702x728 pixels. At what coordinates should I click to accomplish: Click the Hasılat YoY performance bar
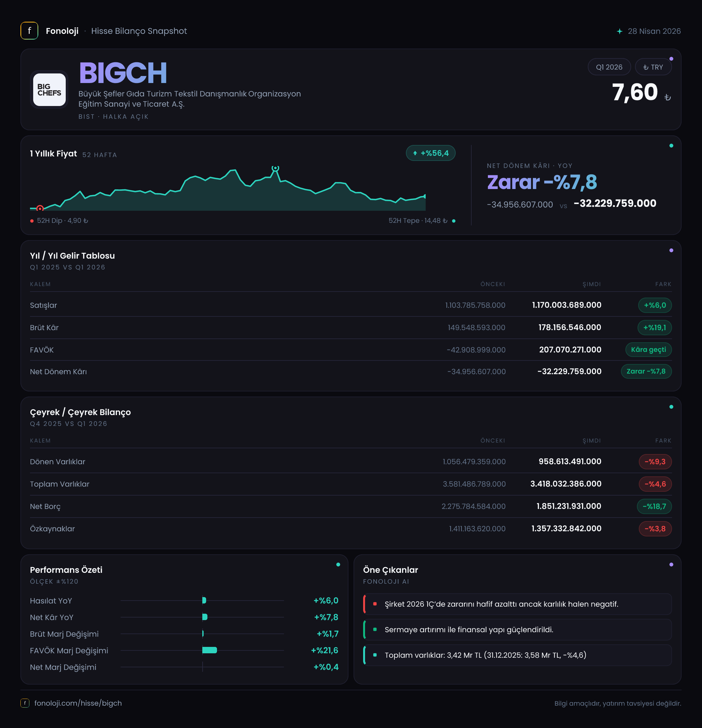click(204, 600)
